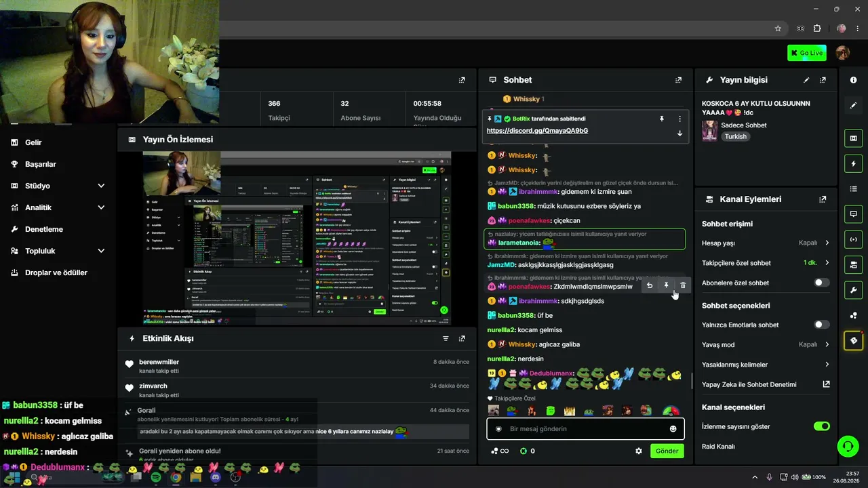Open the Etkinlik Akışı filter icon
Image resolution: width=868 pixels, height=488 pixels.
pos(446,338)
